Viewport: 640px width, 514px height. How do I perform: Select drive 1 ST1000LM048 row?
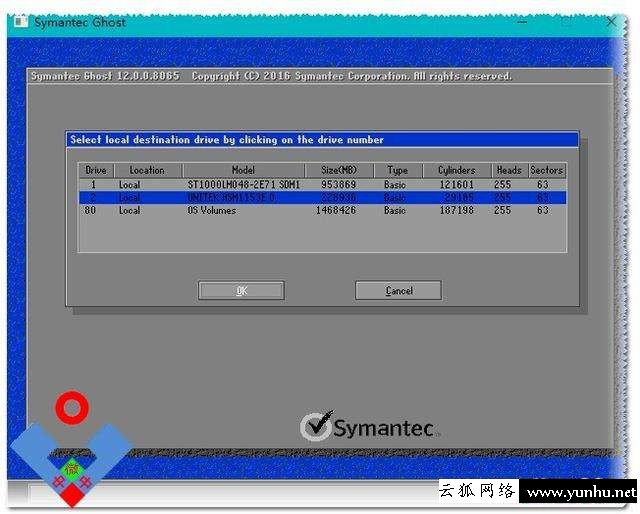tap(322, 185)
